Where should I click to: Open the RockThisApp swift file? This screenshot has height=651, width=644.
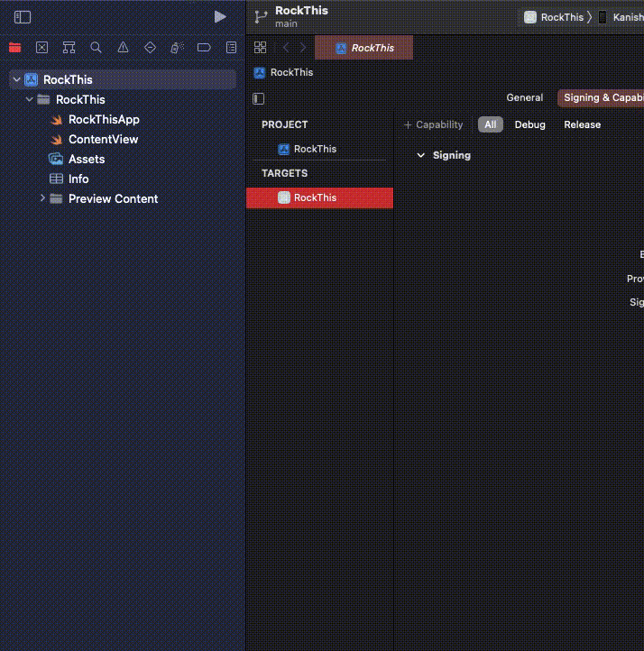point(94,120)
